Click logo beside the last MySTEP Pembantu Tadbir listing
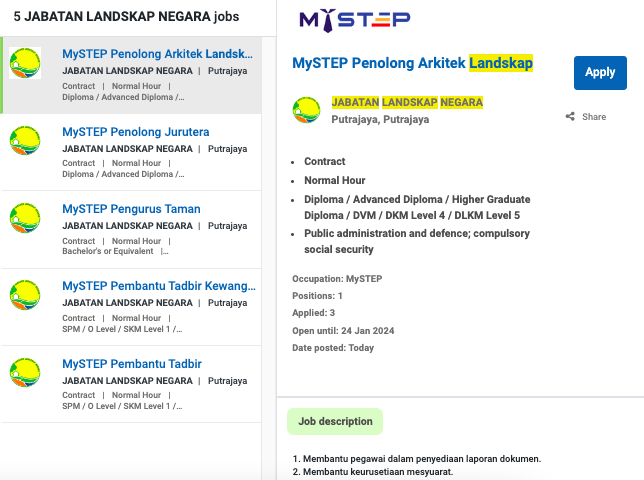This screenshot has height=480, width=644. 25,371
